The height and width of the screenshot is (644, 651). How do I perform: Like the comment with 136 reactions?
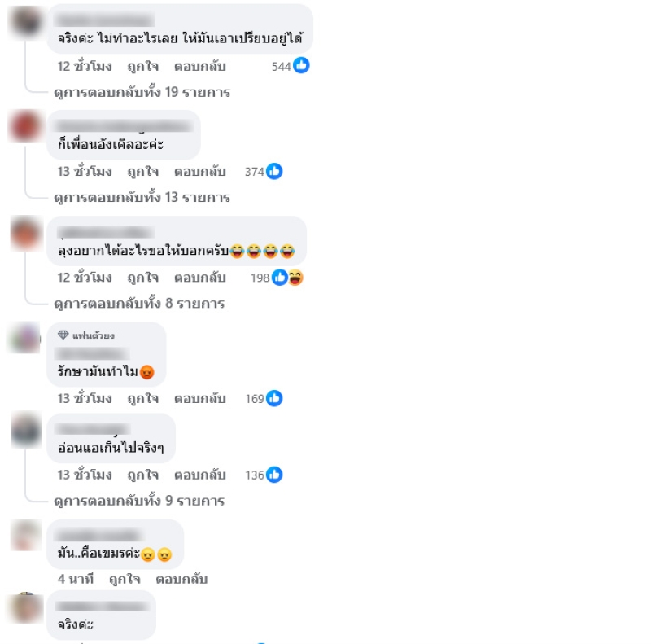143,475
